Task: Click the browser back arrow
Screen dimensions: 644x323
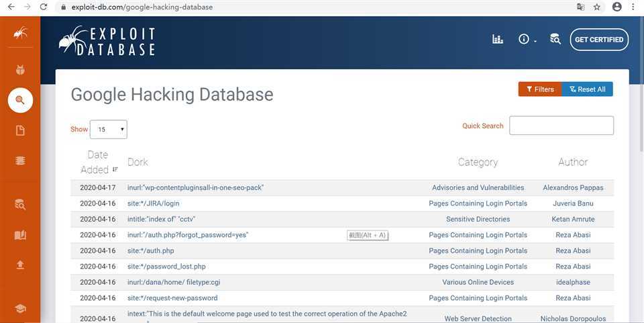Action: 11,7
